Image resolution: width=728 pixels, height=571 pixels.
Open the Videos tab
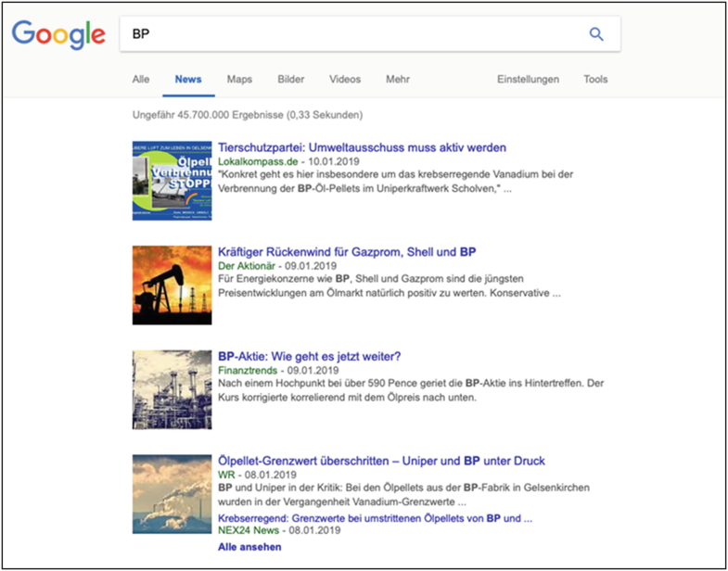[x=345, y=80]
